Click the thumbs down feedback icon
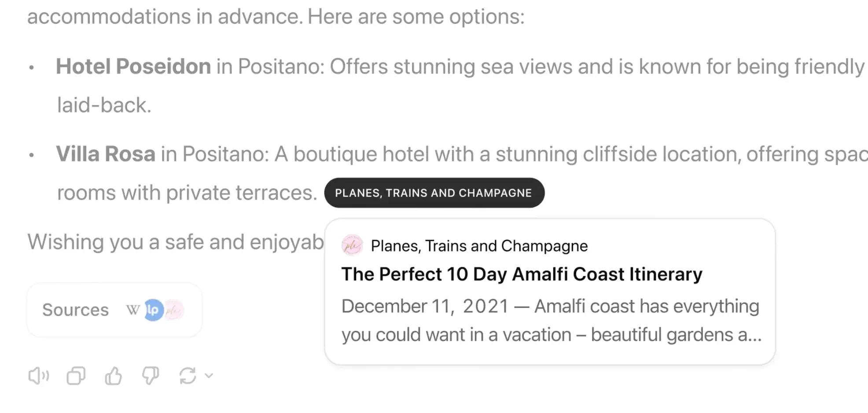868x413 pixels. click(151, 376)
